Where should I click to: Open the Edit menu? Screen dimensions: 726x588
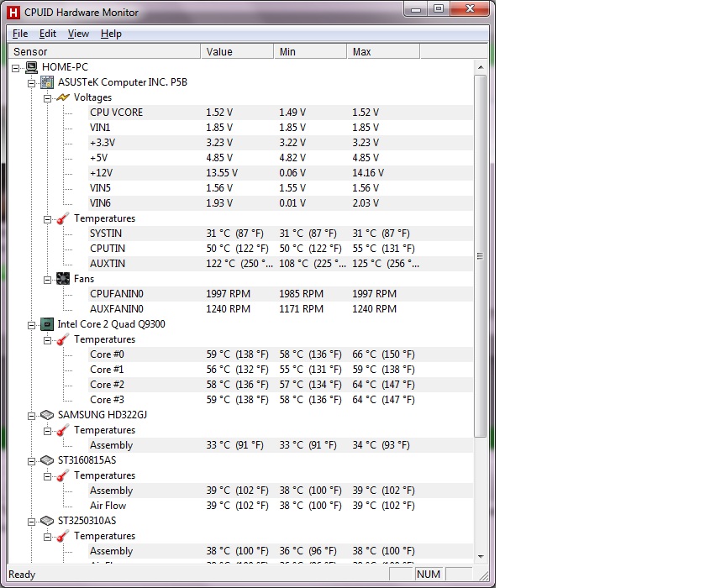[48, 34]
